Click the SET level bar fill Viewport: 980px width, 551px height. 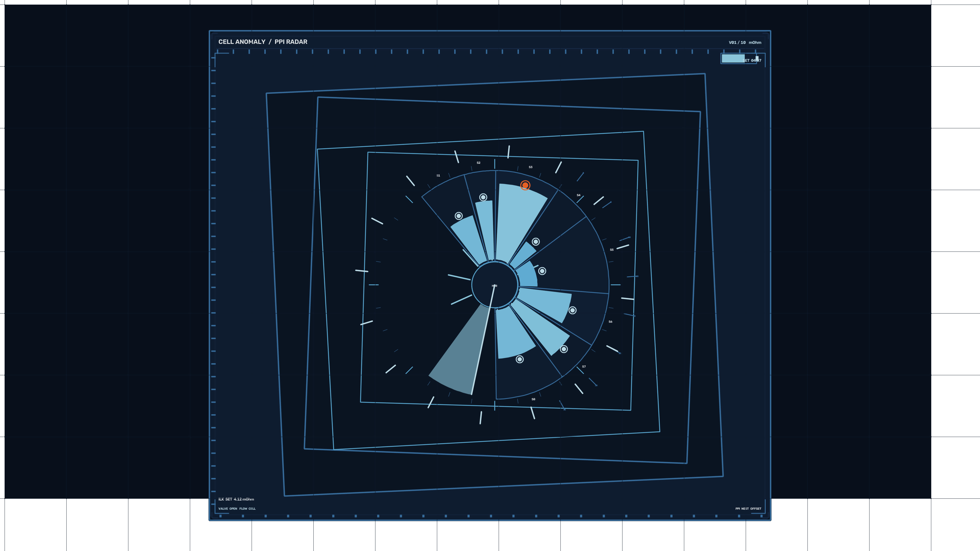[733, 58]
